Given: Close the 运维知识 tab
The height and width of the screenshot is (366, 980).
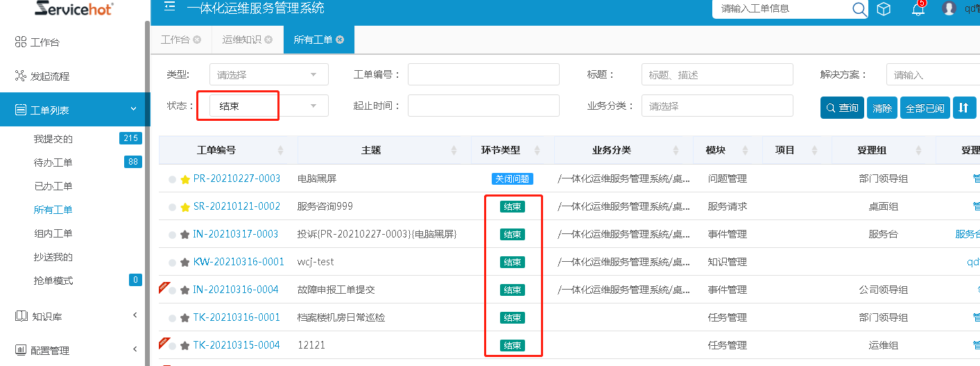Looking at the screenshot, I should pyautogui.click(x=268, y=40).
